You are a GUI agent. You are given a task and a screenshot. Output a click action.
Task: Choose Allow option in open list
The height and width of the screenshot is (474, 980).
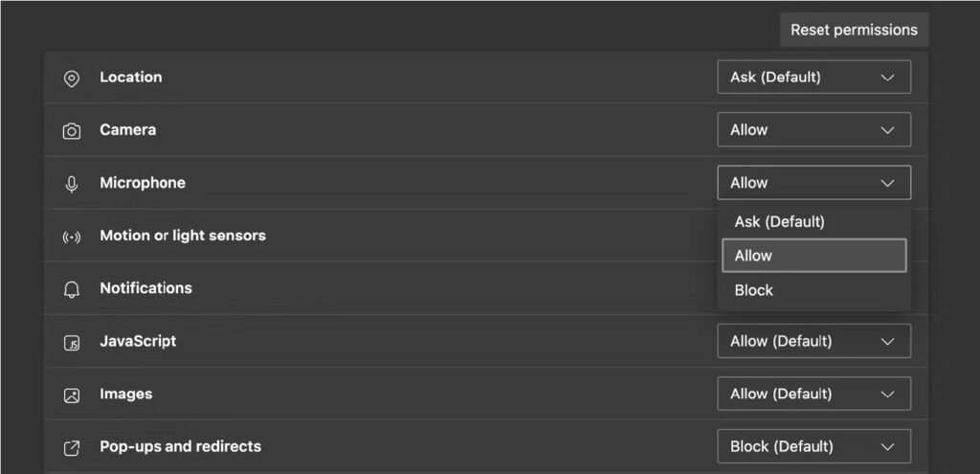pyautogui.click(x=813, y=255)
